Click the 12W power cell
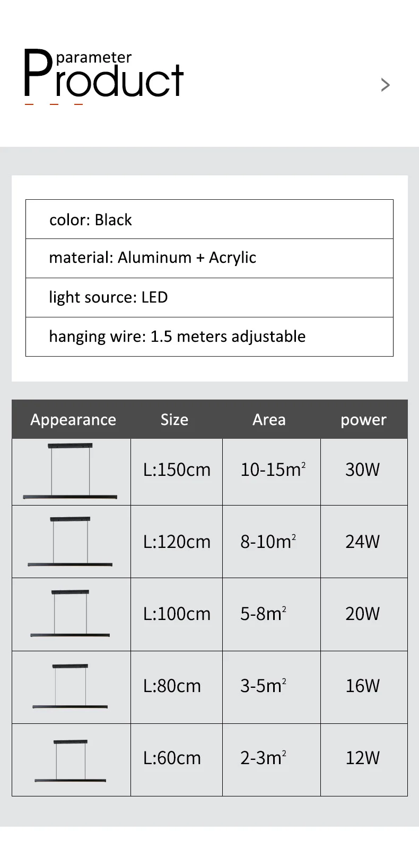The image size is (419, 868). 363,758
